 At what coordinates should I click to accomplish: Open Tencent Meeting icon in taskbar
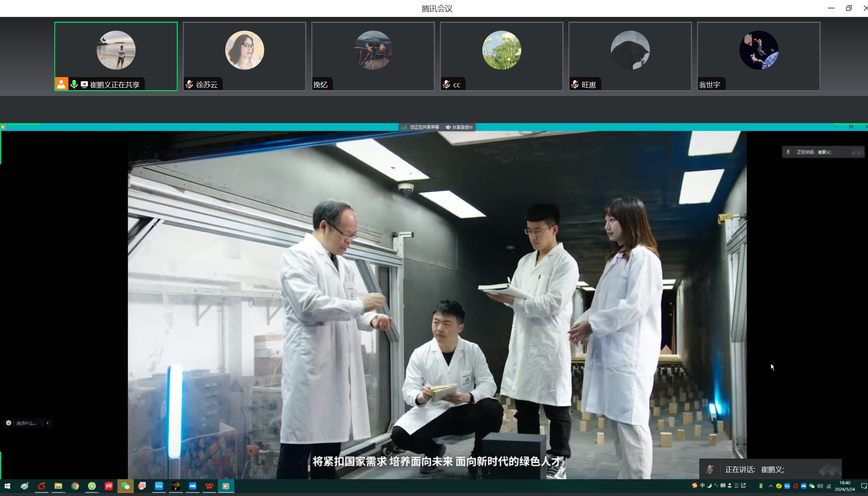tap(193, 486)
